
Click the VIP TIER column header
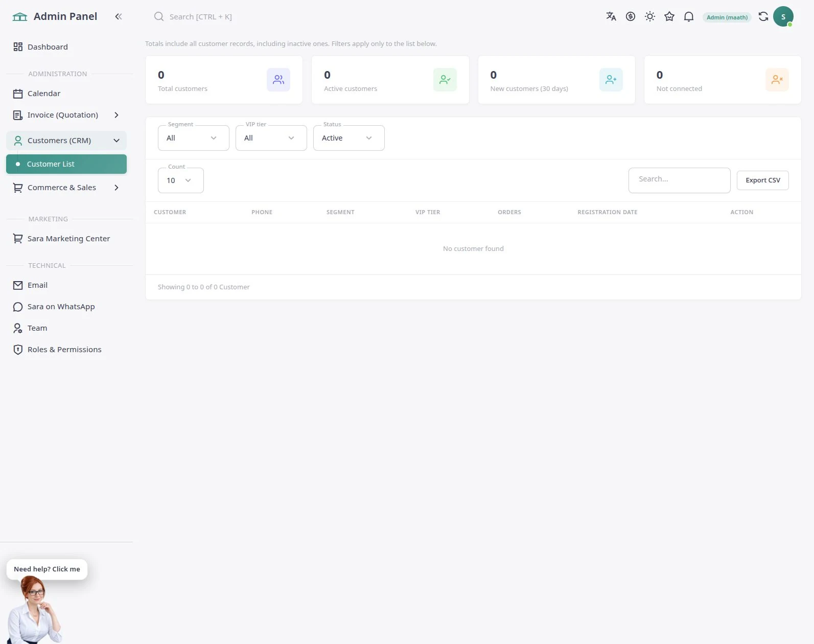click(x=428, y=212)
